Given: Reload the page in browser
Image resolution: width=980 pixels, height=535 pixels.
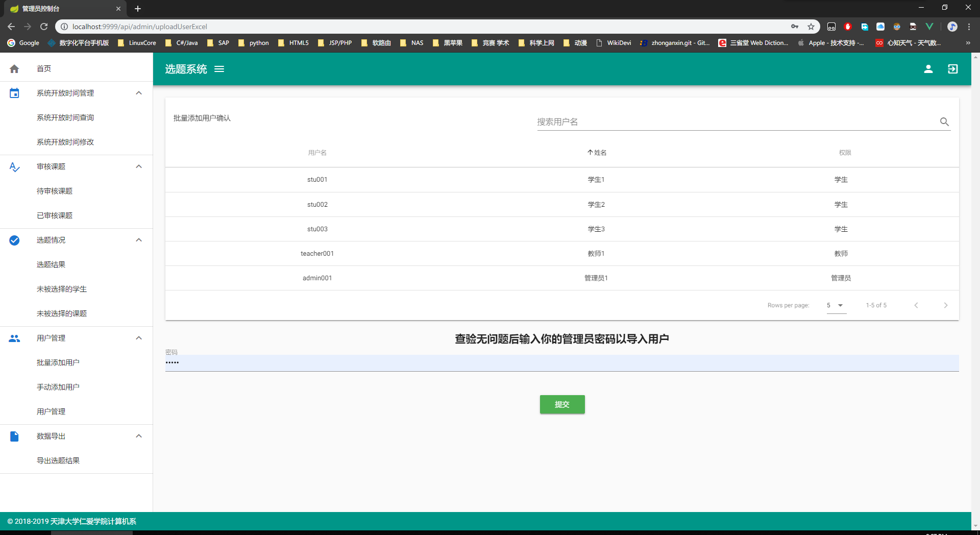Looking at the screenshot, I should [x=44, y=27].
